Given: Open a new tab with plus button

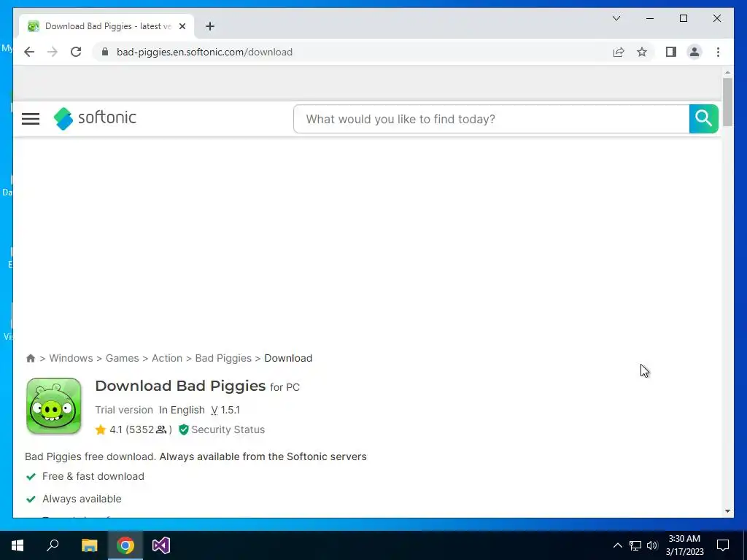Looking at the screenshot, I should [x=210, y=26].
